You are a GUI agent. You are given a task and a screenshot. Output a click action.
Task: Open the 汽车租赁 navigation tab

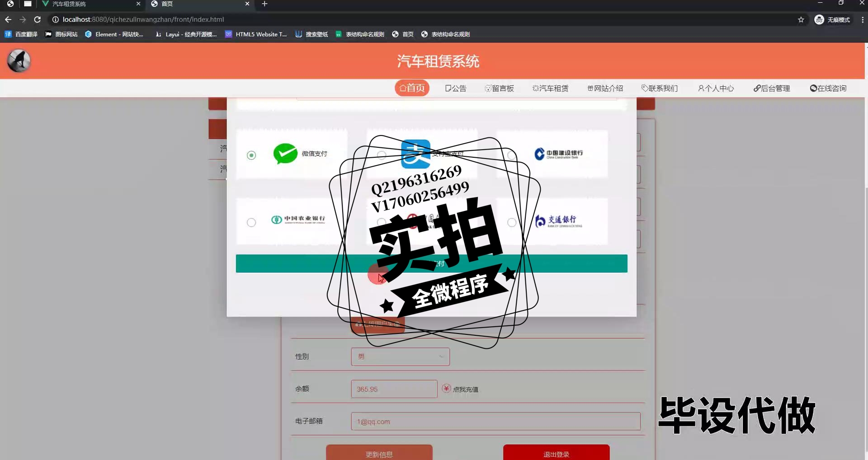pos(550,88)
